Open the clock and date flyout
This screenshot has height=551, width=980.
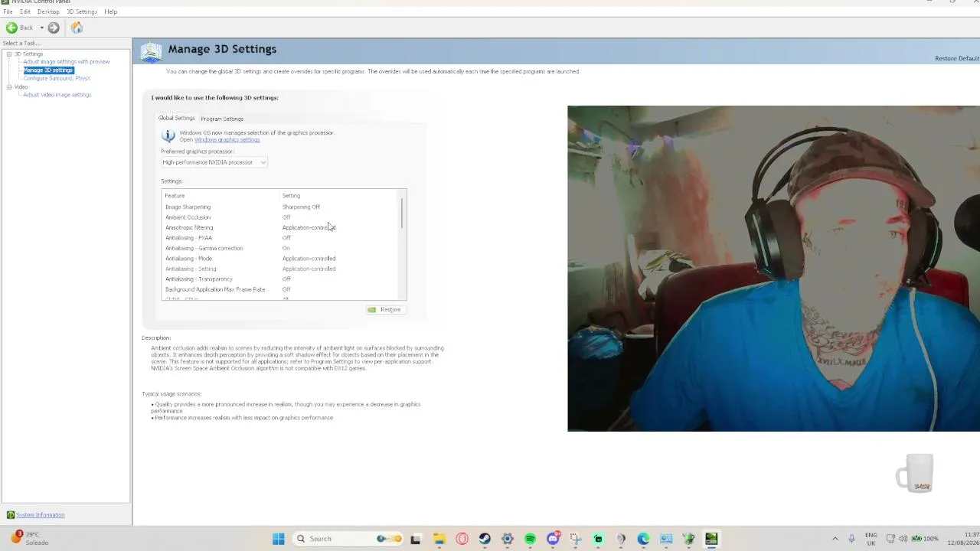963,539
